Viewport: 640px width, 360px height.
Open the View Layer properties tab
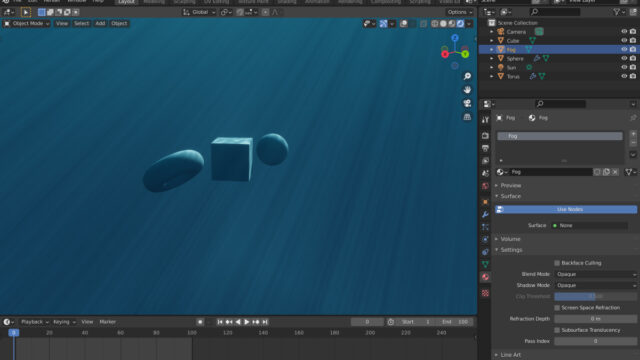click(x=485, y=160)
